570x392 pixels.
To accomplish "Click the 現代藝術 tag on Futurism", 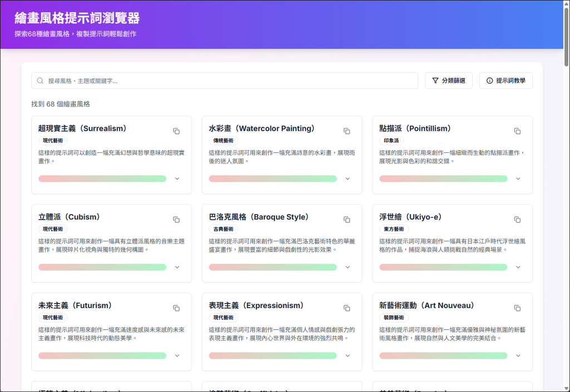I will (53, 317).
